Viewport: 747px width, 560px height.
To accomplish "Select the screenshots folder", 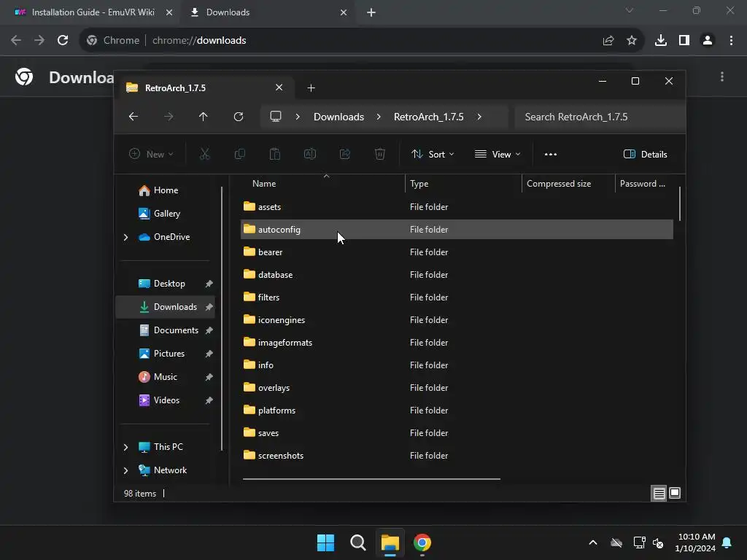I will pos(457,456).
